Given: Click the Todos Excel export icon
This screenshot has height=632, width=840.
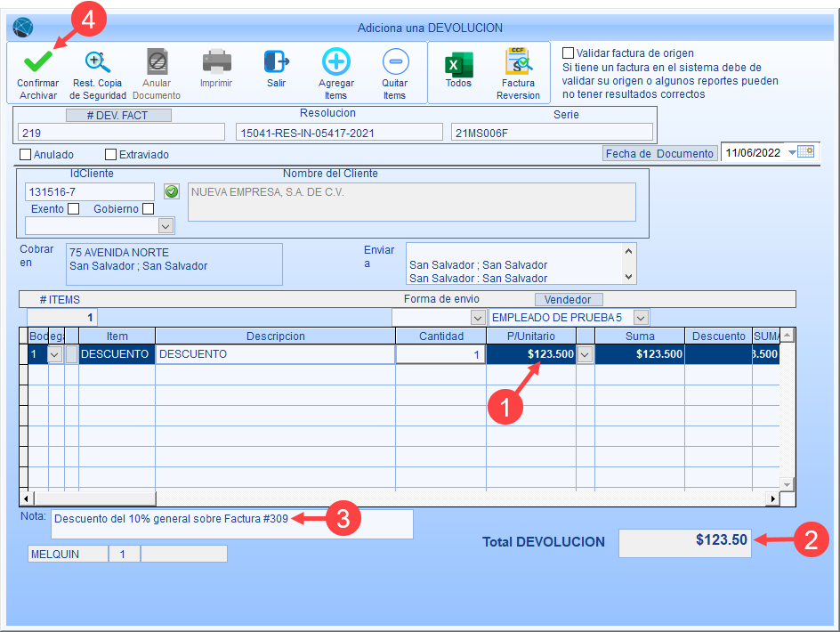Looking at the screenshot, I should click(x=458, y=64).
